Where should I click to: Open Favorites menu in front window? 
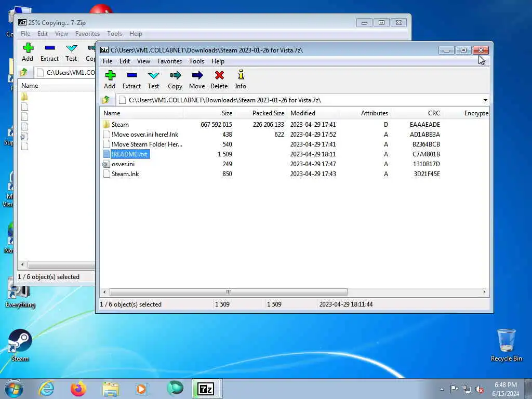[x=170, y=61]
